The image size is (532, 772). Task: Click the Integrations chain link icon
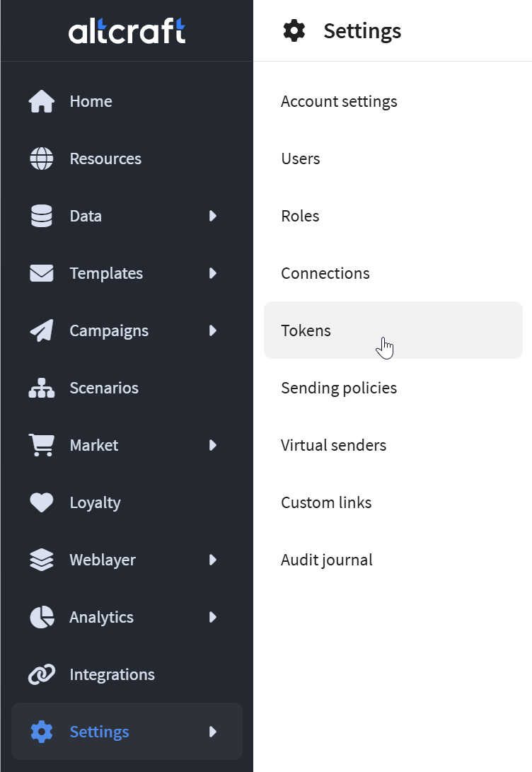pos(41,674)
